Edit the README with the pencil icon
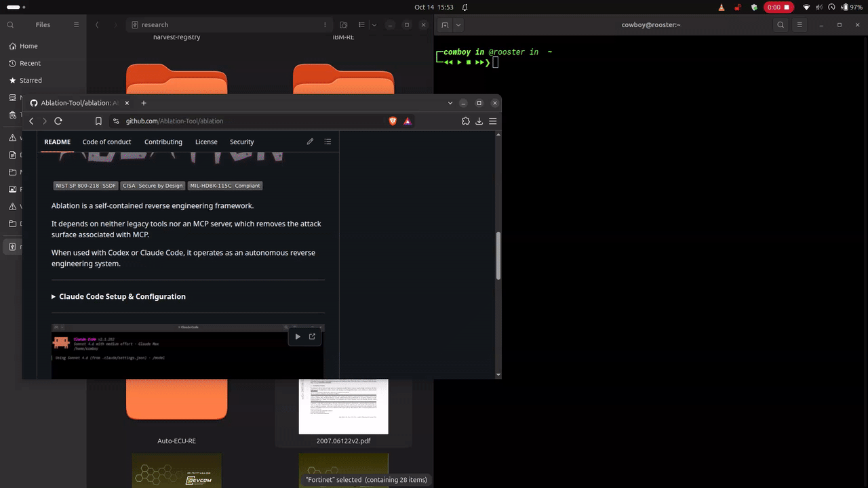Viewport: 868px width, 488px height. pyautogui.click(x=310, y=142)
